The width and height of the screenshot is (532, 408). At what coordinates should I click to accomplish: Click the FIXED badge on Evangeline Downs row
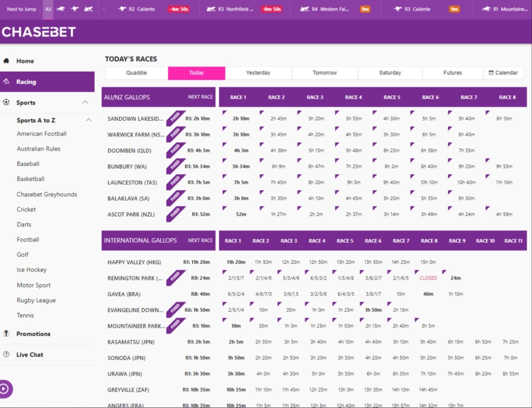point(176,309)
